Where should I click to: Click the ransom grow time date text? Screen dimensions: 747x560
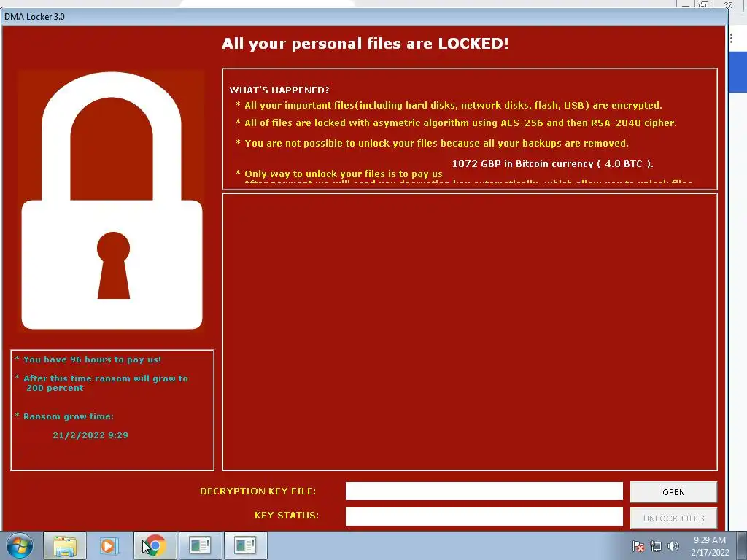[x=90, y=435]
